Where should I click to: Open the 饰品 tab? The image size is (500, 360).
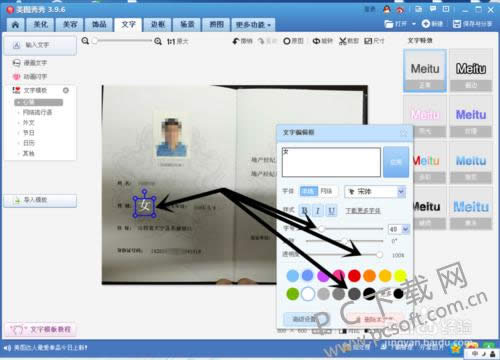click(99, 25)
